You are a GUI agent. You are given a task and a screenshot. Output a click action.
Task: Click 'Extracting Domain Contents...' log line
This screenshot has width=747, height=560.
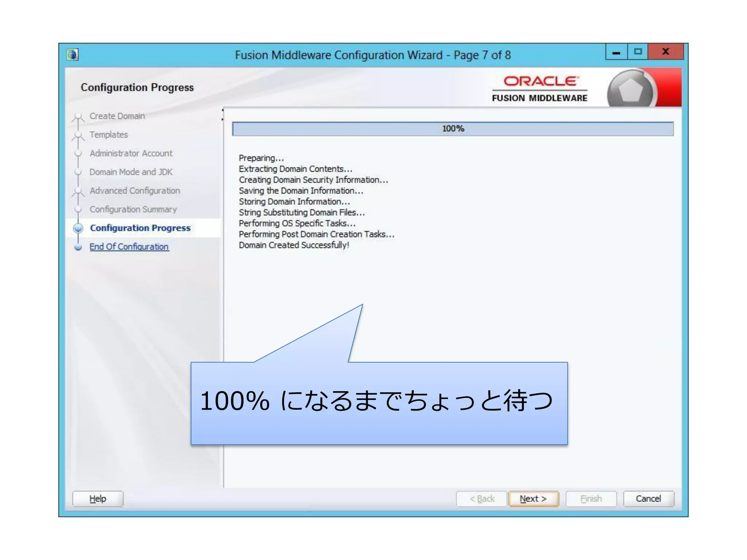(x=295, y=169)
